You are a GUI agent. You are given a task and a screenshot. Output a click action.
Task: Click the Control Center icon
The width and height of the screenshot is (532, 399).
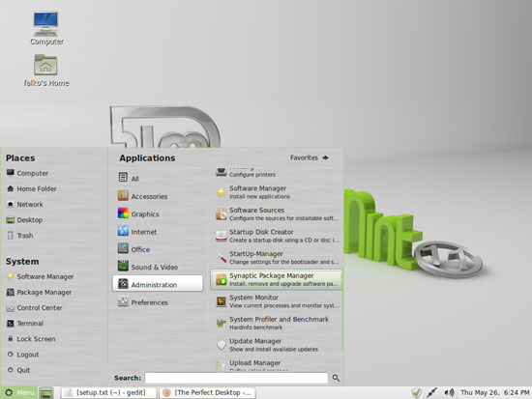coord(11,307)
